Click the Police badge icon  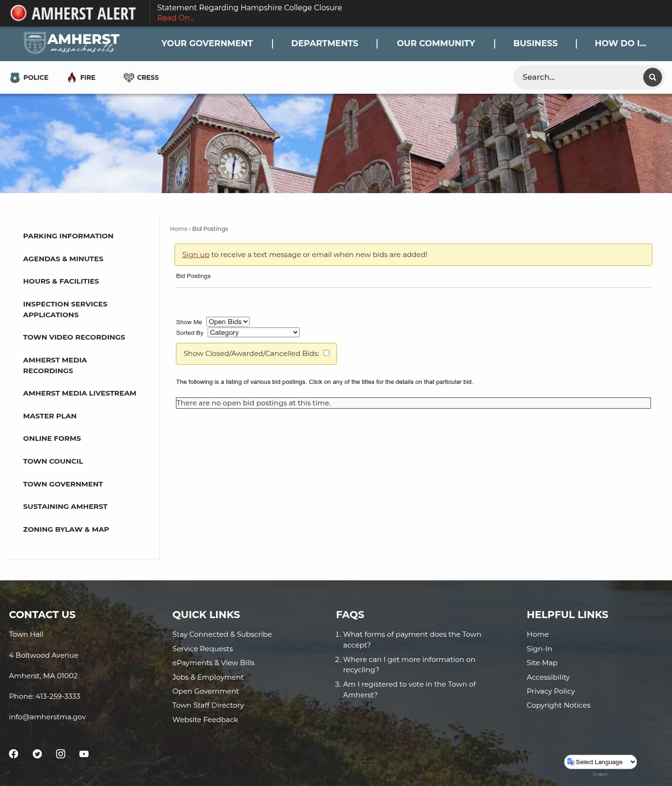pyautogui.click(x=15, y=77)
